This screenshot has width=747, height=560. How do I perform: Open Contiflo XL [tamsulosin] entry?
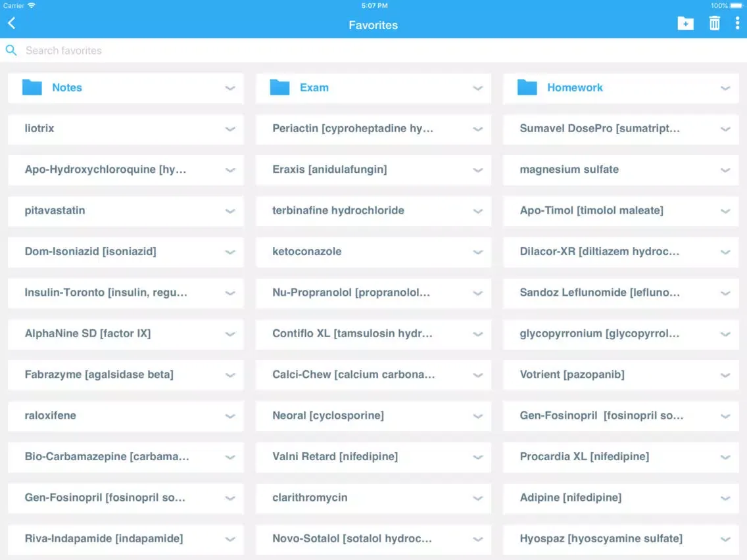point(373,333)
